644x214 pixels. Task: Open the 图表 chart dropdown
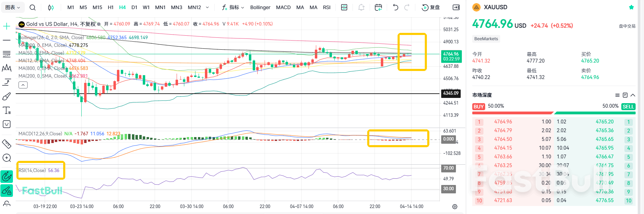(x=13, y=7)
